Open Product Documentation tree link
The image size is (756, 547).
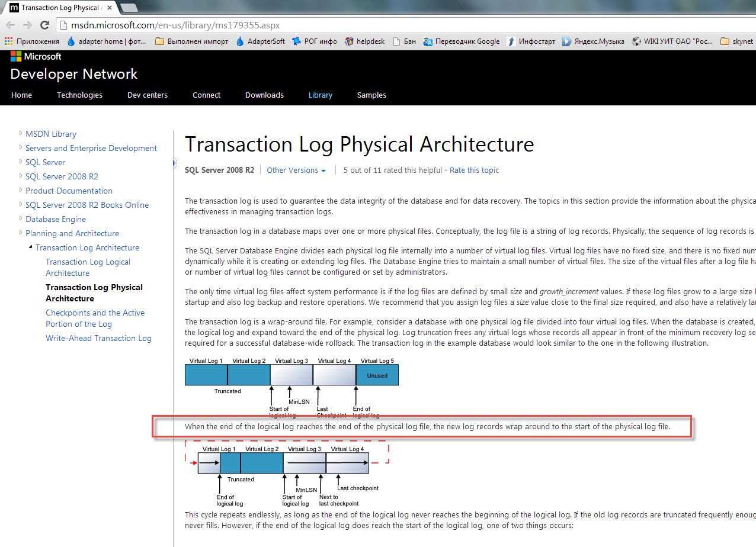69,191
